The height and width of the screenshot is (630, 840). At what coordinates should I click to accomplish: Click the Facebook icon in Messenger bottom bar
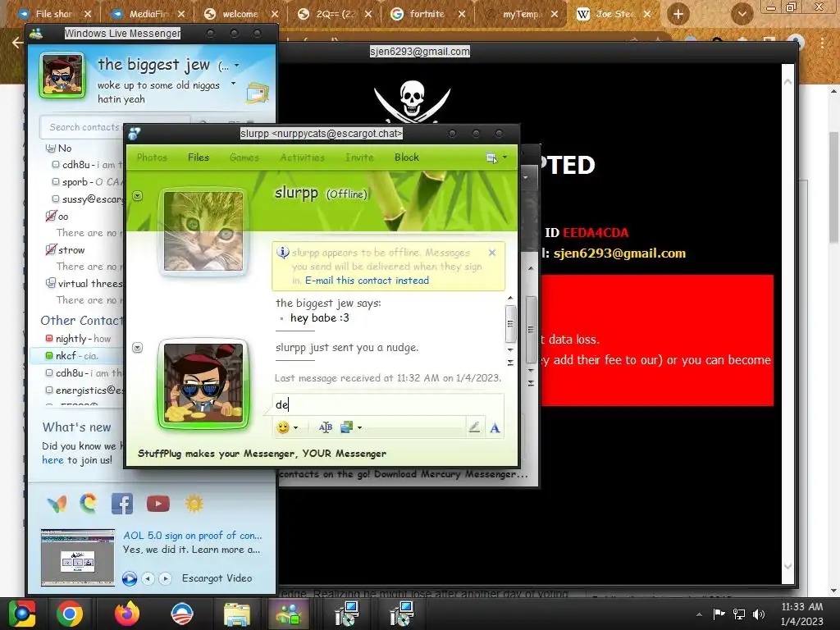122,504
